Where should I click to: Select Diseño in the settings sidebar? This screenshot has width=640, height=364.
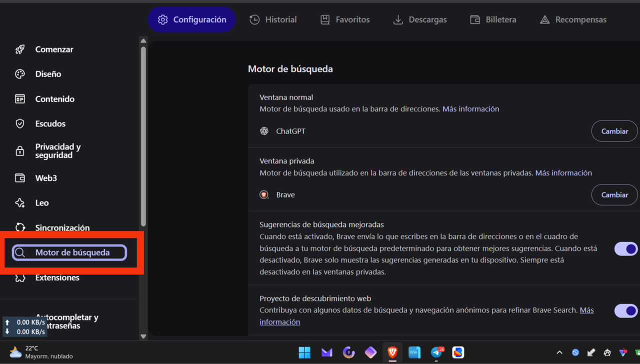pos(48,74)
